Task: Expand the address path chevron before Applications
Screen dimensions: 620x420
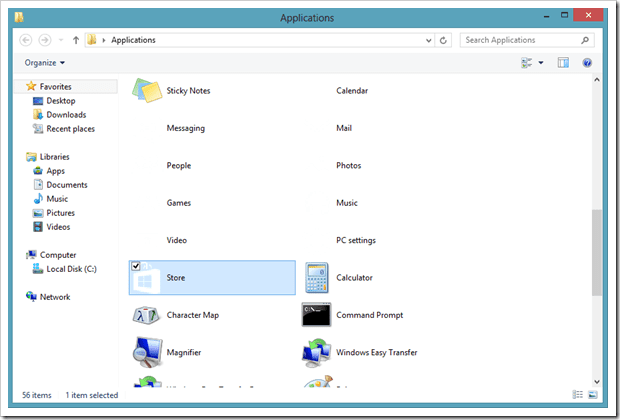Action: [104, 40]
